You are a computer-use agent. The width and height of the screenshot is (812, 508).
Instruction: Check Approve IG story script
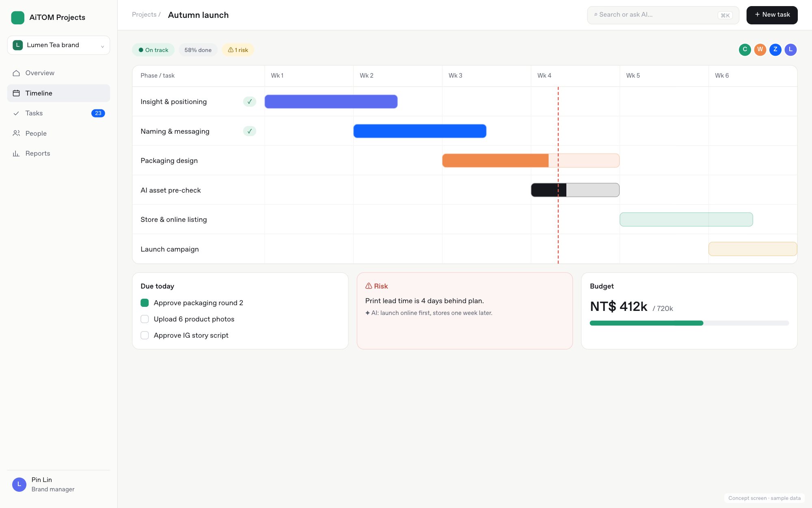pos(145,335)
